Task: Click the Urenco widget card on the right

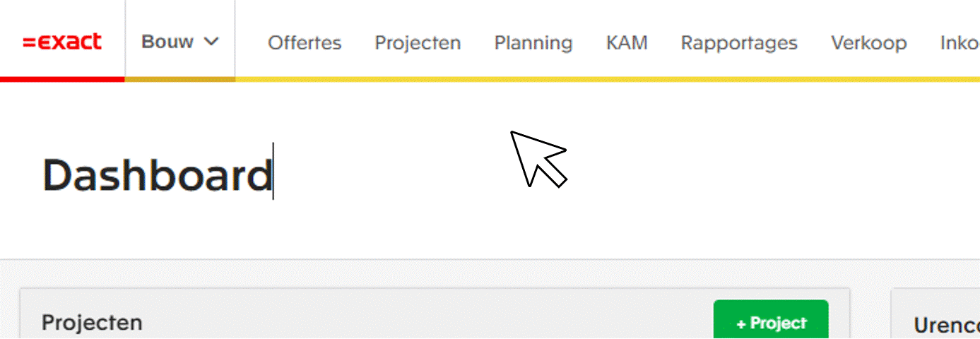Action: coord(935,314)
